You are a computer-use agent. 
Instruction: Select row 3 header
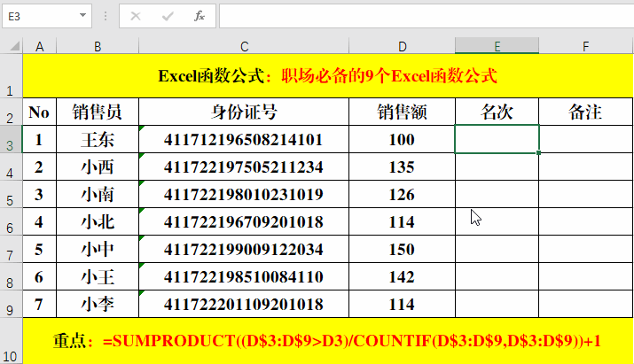pos(11,139)
